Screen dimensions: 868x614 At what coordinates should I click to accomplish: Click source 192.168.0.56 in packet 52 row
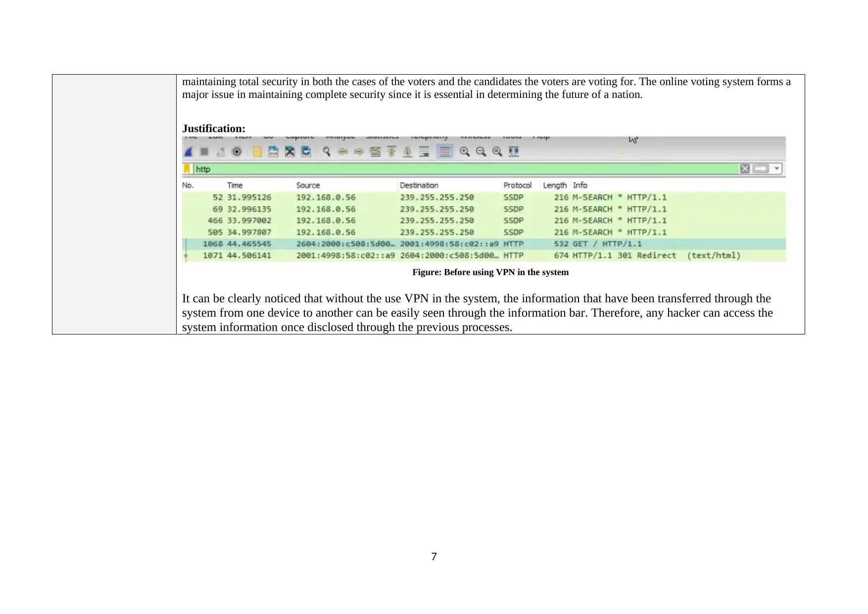[x=326, y=197]
